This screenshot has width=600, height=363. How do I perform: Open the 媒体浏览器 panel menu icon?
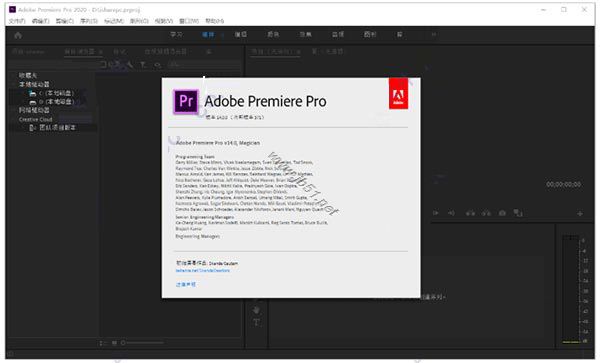[x=101, y=52]
